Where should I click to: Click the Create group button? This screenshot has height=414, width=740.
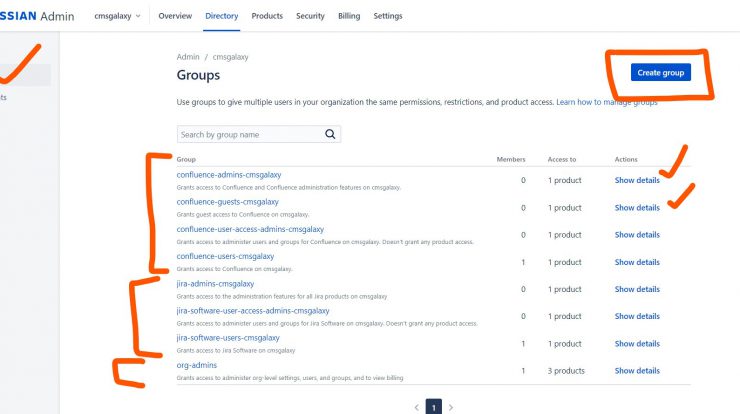pyautogui.click(x=661, y=72)
